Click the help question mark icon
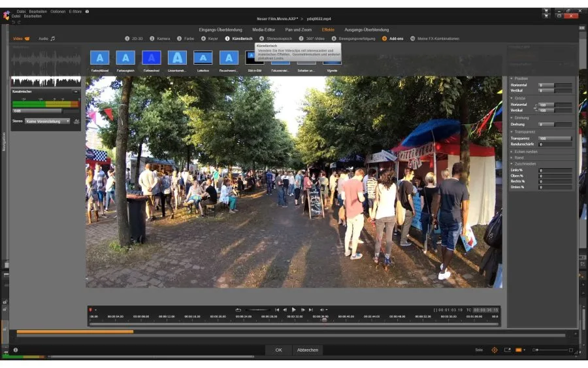This screenshot has height=368, width=588. (87, 12)
